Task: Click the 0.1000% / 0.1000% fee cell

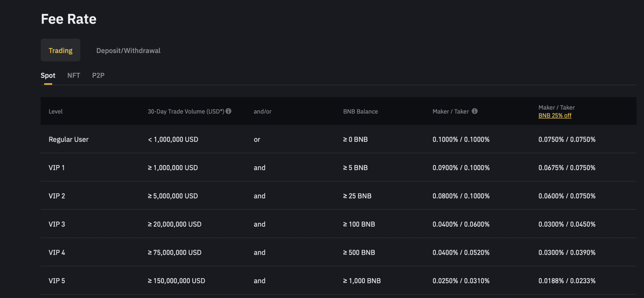Action: 461,140
